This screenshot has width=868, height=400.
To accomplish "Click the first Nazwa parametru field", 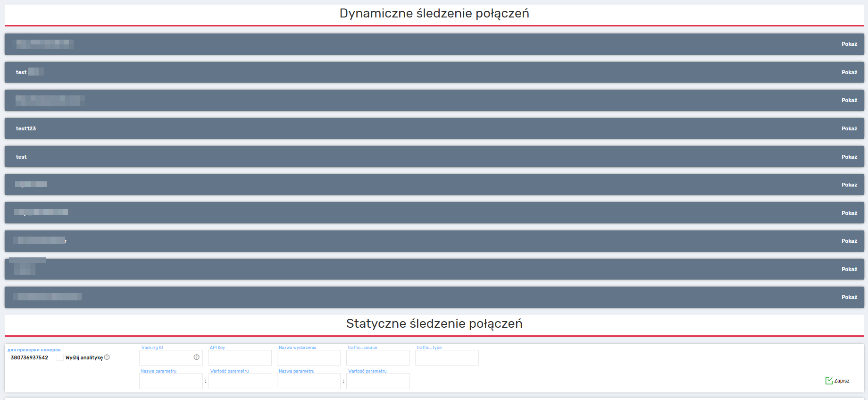I will (171, 381).
